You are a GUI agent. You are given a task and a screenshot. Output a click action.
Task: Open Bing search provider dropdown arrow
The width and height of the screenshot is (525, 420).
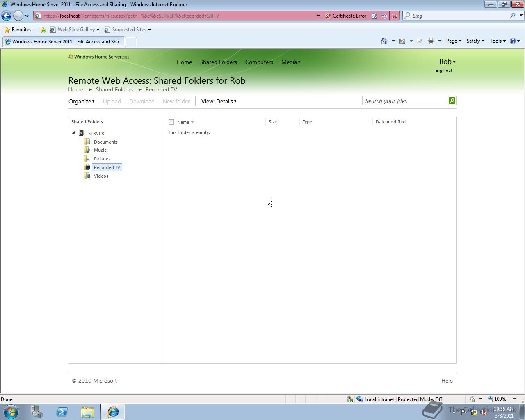(521, 16)
